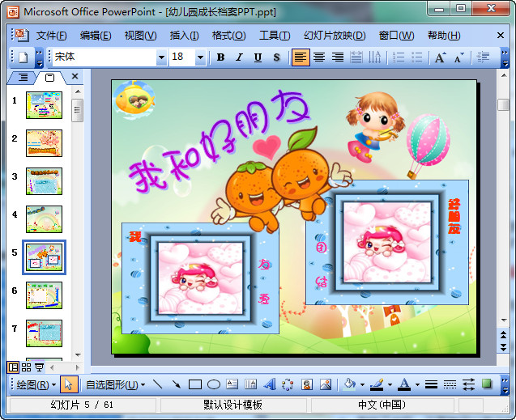
Task: Select the rectangle drawing tool
Action: click(x=195, y=384)
